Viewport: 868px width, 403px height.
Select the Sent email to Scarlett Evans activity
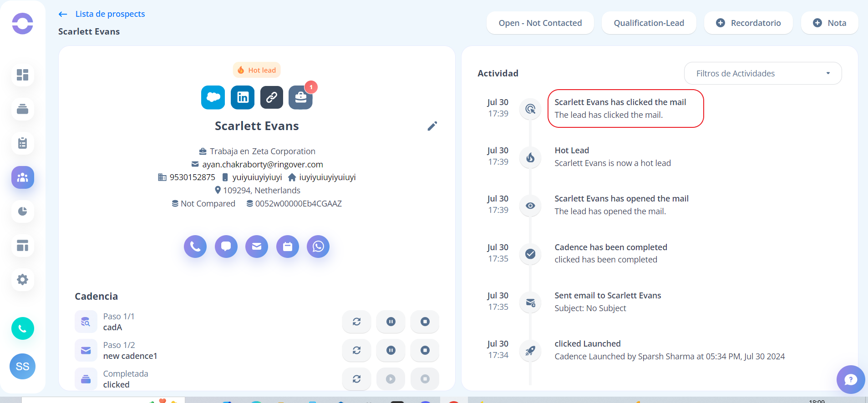click(608, 302)
